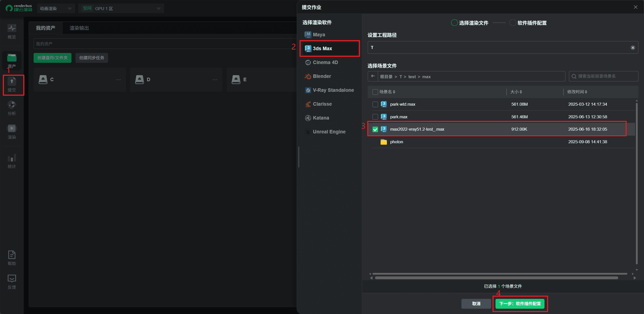Open more options for drive D
Screen dimensions: 644x314
[215, 80]
